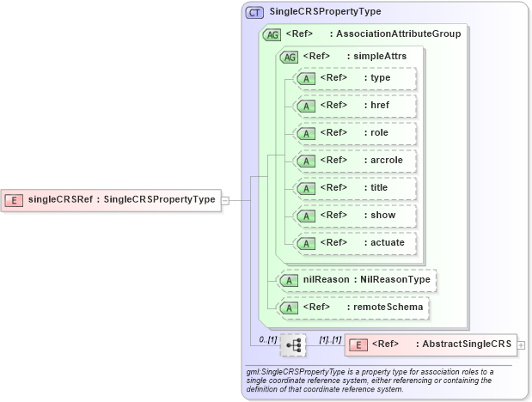Click the A icon of the type attribute

coord(306,79)
